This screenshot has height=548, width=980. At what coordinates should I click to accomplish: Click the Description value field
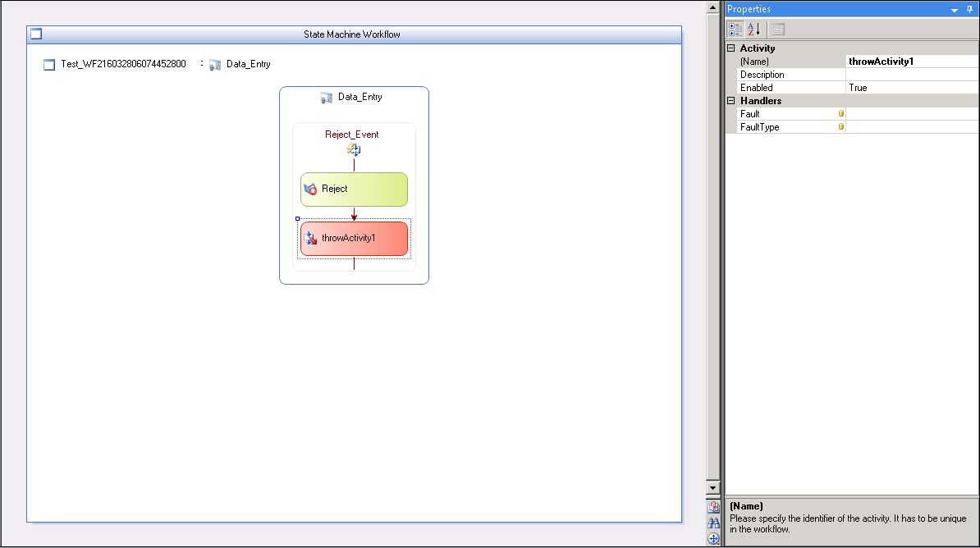point(912,75)
